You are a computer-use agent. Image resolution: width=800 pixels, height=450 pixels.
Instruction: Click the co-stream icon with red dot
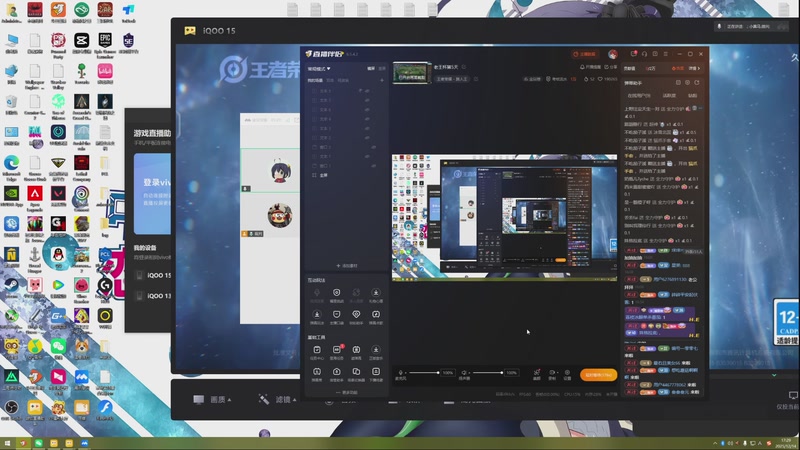coord(537,373)
